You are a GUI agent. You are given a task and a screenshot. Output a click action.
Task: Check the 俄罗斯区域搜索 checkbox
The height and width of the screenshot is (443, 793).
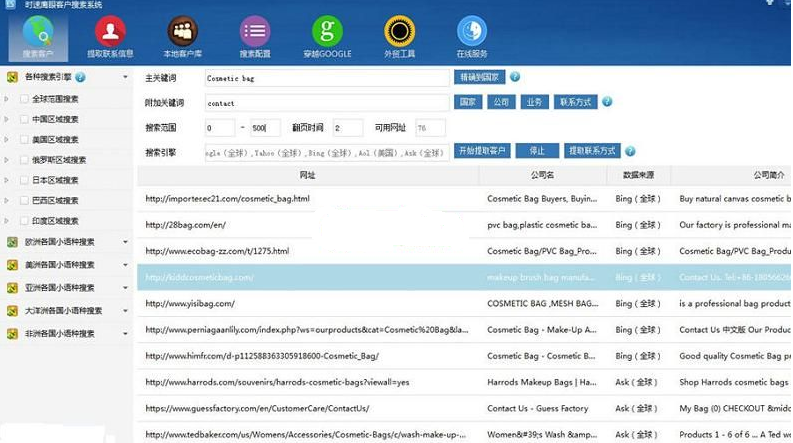[x=24, y=160]
